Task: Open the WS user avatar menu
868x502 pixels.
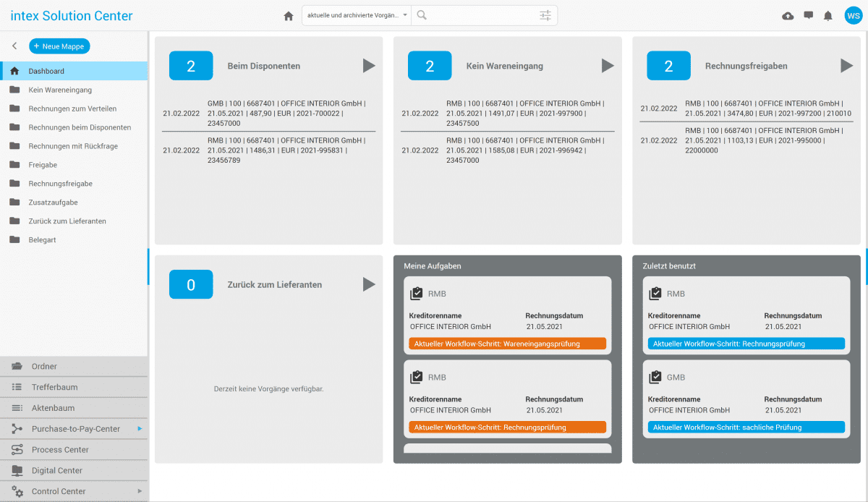Action: 853,15
